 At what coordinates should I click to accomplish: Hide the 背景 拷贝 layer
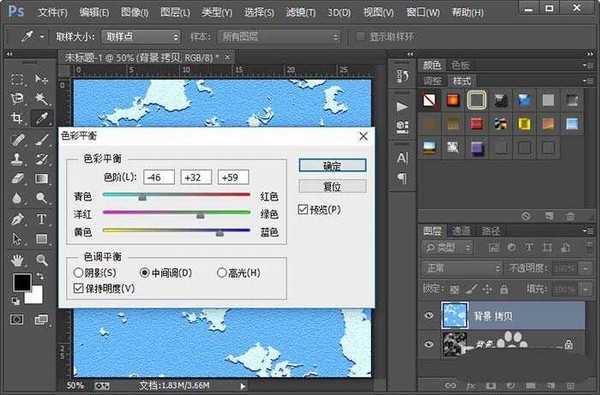(x=429, y=316)
